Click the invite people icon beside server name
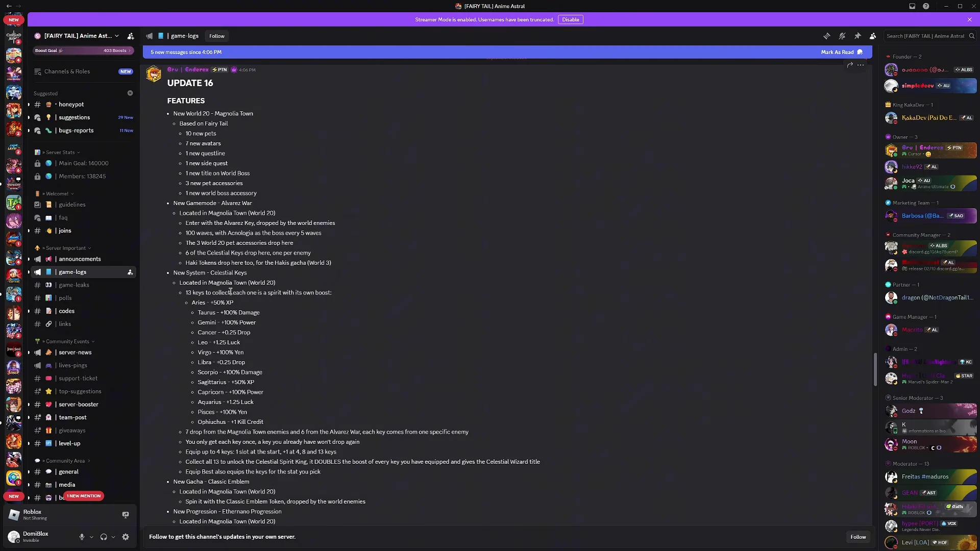The width and height of the screenshot is (980, 551). 131,36
